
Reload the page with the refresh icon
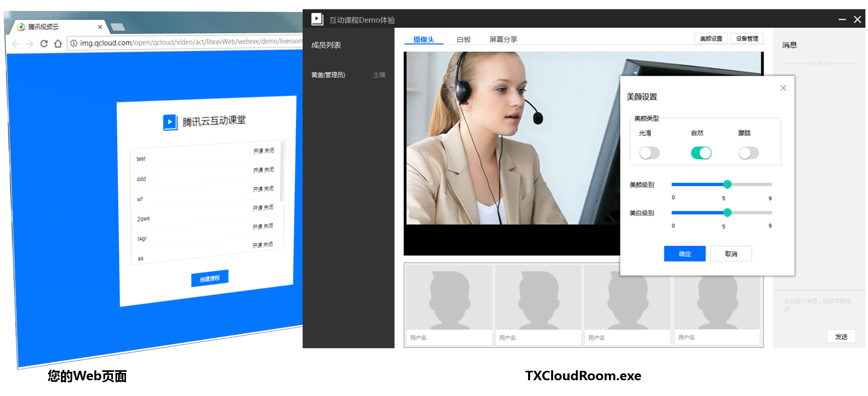pyautogui.click(x=44, y=44)
